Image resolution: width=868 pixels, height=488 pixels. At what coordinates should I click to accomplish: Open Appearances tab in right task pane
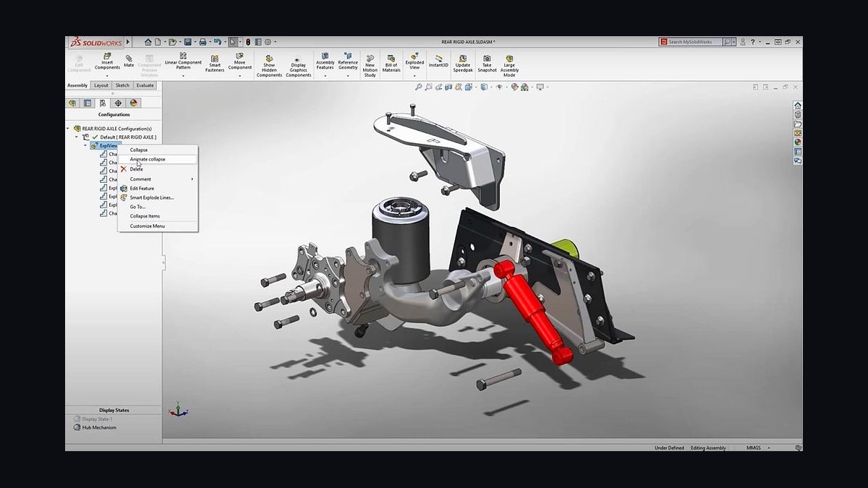[x=798, y=142]
